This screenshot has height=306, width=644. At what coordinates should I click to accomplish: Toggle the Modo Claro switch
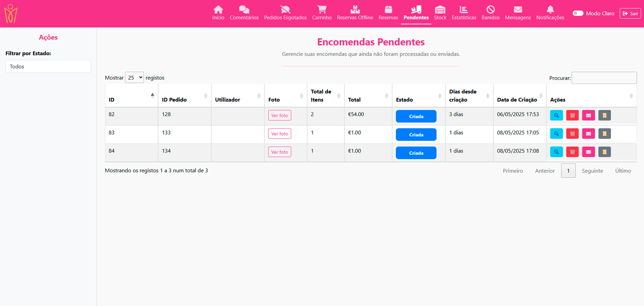578,13
